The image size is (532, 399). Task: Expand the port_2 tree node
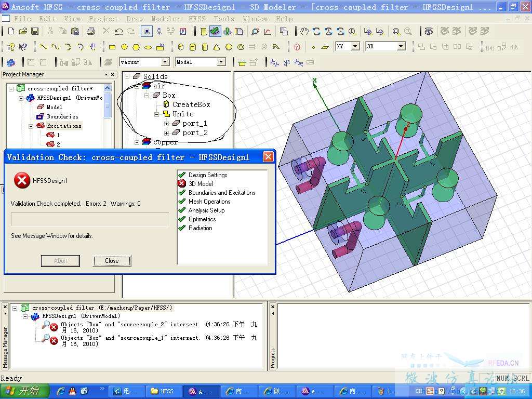166,133
